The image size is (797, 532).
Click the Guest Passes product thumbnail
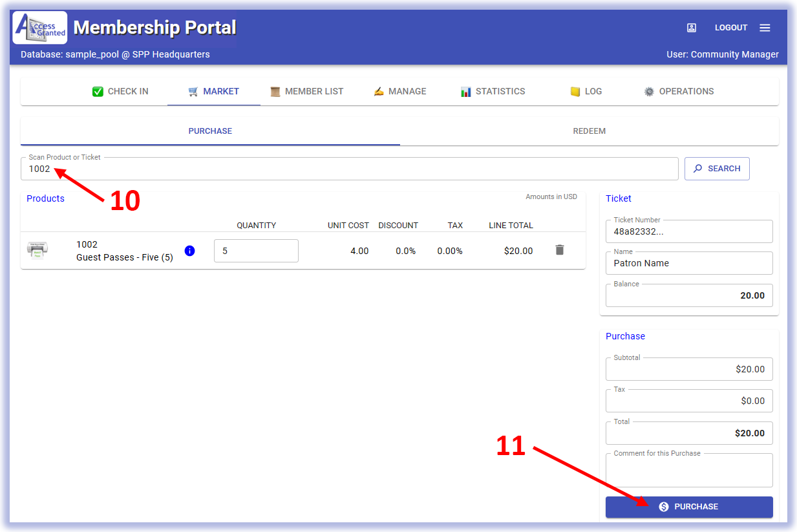click(x=37, y=250)
